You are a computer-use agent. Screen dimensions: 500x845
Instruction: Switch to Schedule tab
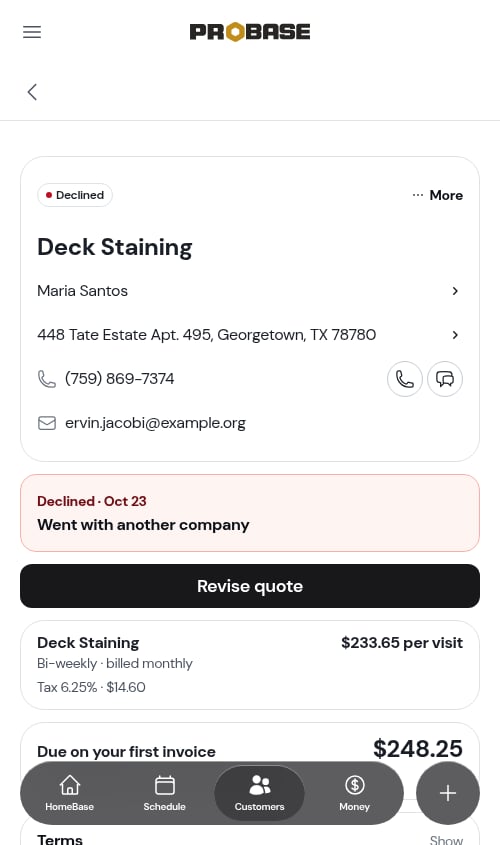pyautogui.click(x=164, y=793)
